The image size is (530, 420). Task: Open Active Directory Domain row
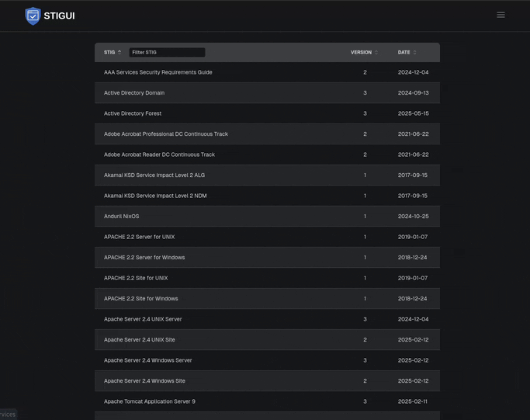point(267,92)
